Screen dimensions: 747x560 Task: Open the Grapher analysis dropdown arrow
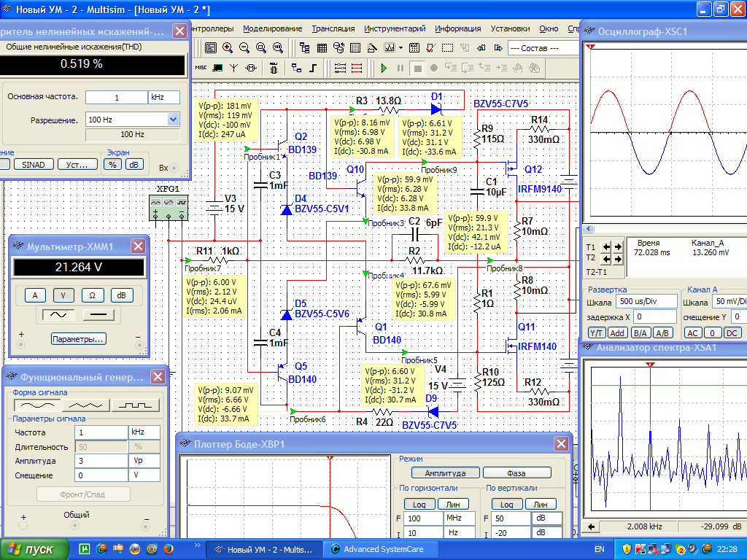click(x=400, y=47)
